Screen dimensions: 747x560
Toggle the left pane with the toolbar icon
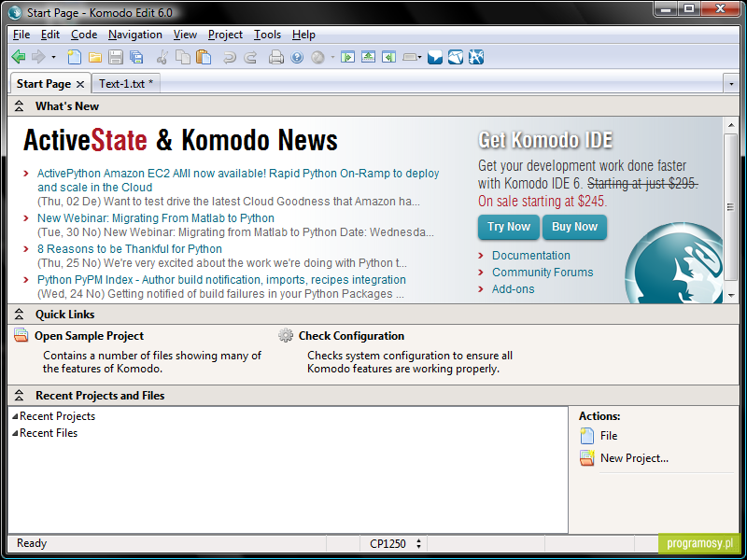pyautogui.click(x=347, y=57)
